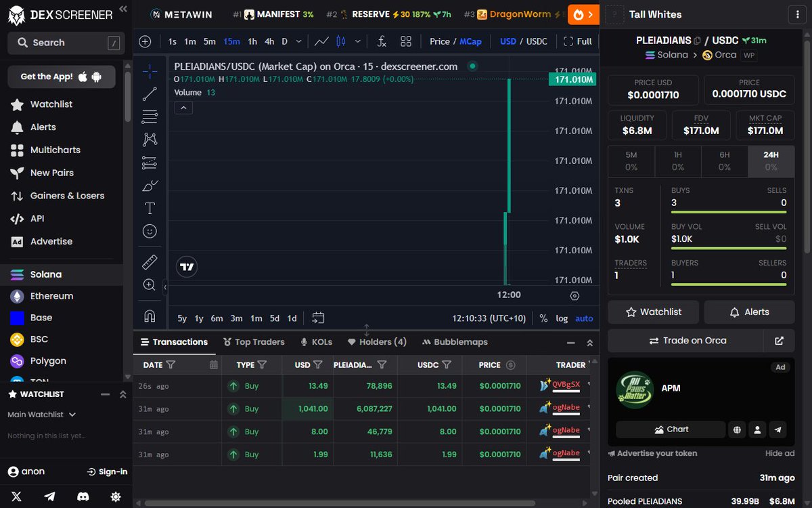Select the trend line drawing tool
Image resolution: width=812 pixels, height=508 pixels.
150,94
